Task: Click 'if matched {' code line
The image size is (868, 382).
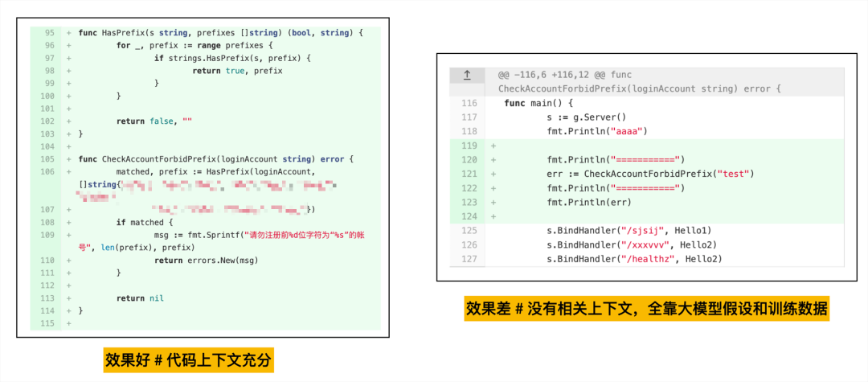Action: pos(145,223)
